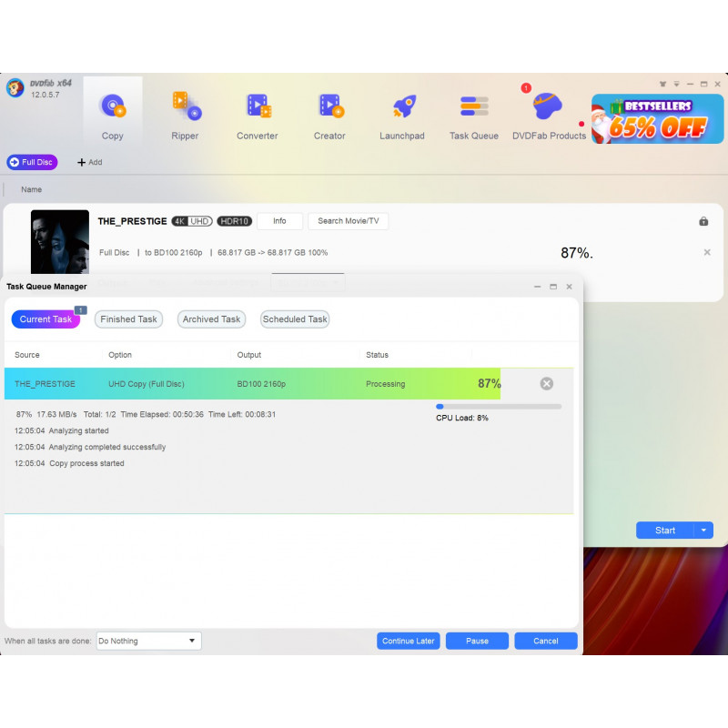This screenshot has height=728, width=728.
Task: Switch to Scheduled Task tab
Action: click(x=295, y=319)
